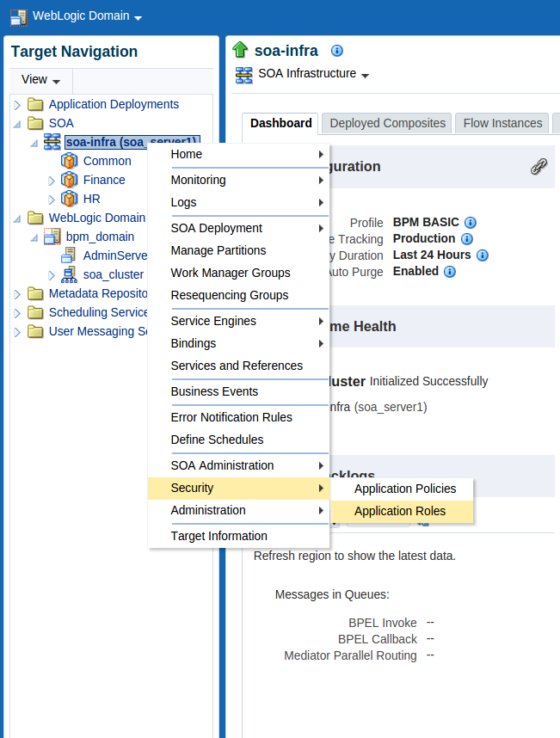Expand the HR partition node

coord(52,200)
